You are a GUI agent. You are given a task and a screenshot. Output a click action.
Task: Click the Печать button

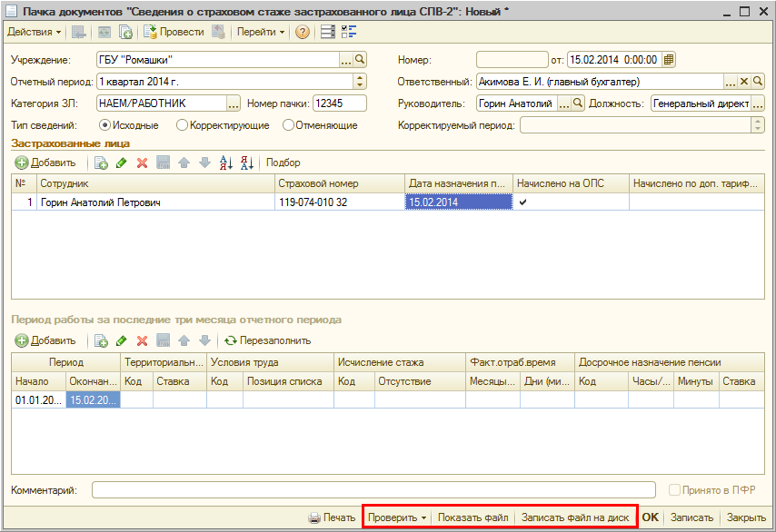[332, 517]
